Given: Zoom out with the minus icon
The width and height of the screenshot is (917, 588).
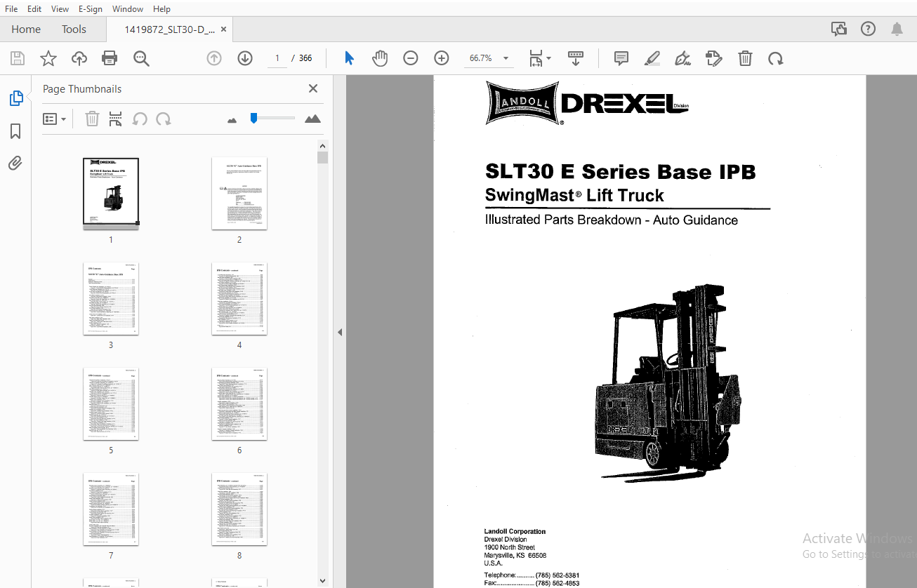Looking at the screenshot, I should 411,58.
